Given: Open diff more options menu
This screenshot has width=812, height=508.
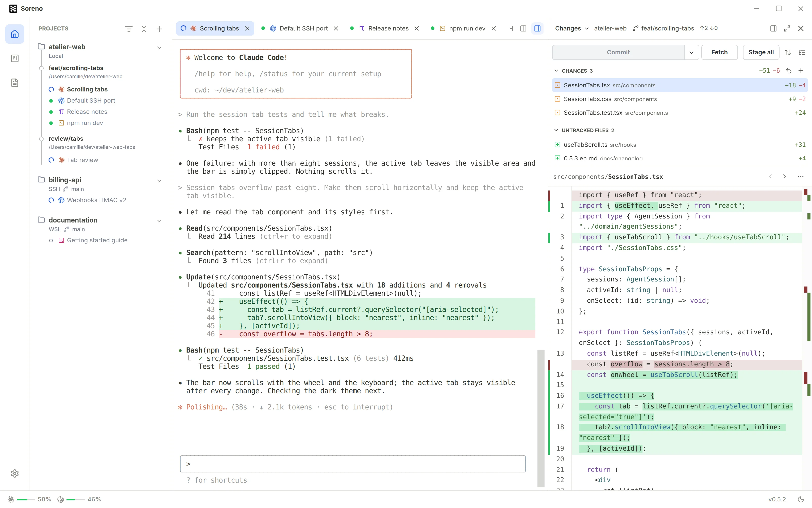Looking at the screenshot, I should pyautogui.click(x=801, y=177).
